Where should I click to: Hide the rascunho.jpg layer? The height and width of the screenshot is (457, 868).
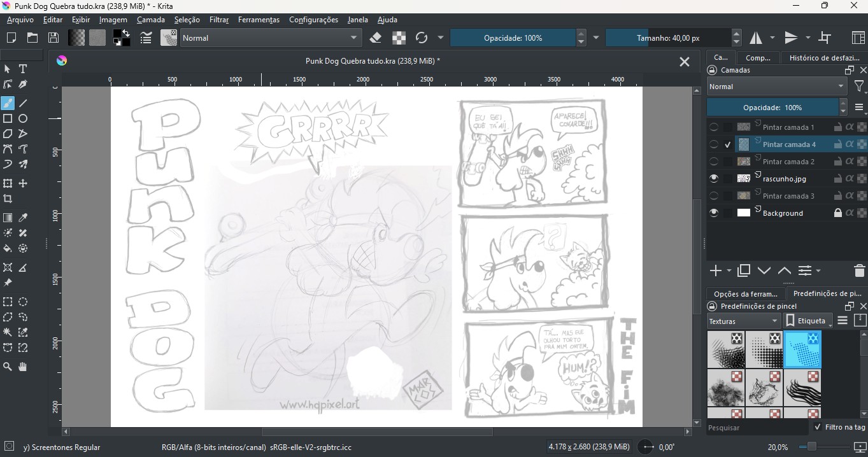click(714, 178)
